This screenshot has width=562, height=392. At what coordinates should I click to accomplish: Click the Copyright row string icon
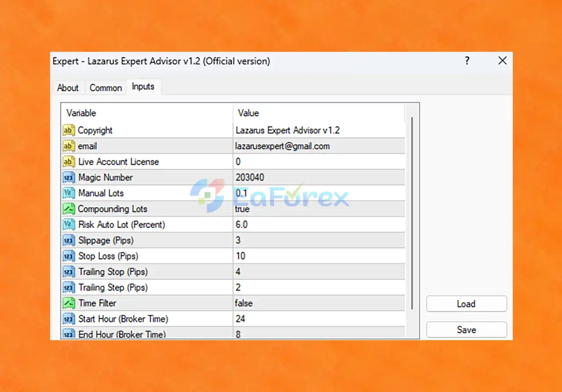click(x=69, y=130)
